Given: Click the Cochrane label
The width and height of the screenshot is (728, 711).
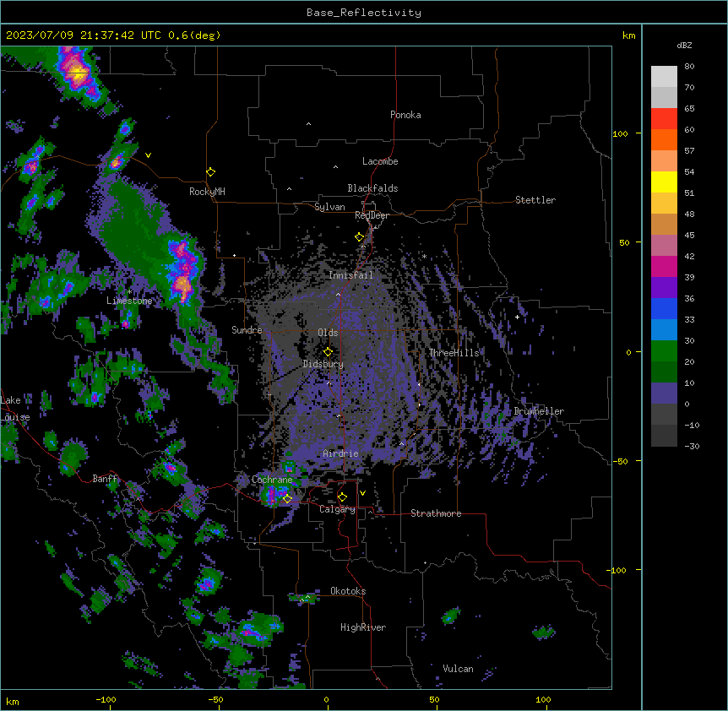Looking at the screenshot, I should click(272, 480).
